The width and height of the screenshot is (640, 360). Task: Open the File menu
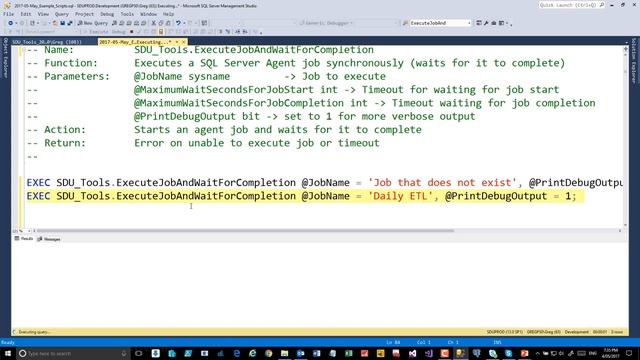[9, 14]
